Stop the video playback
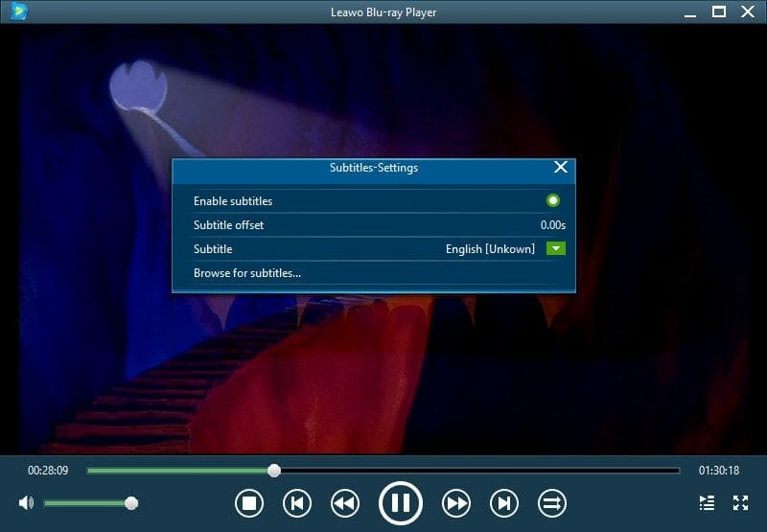 [249, 502]
